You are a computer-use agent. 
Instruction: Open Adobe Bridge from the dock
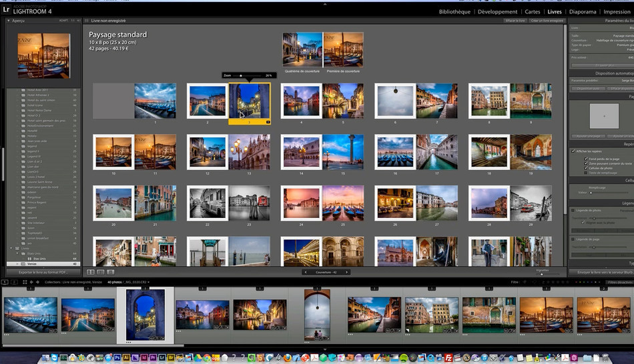tap(171, 357)
